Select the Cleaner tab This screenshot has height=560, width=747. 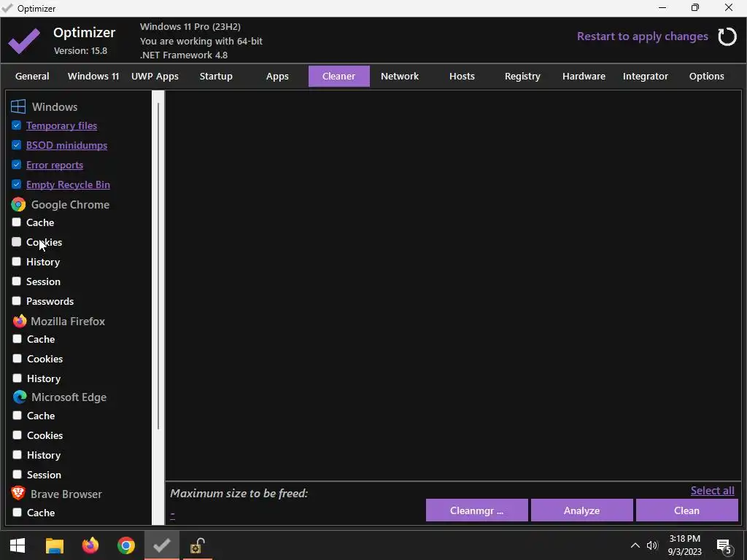tap(338, 76)
